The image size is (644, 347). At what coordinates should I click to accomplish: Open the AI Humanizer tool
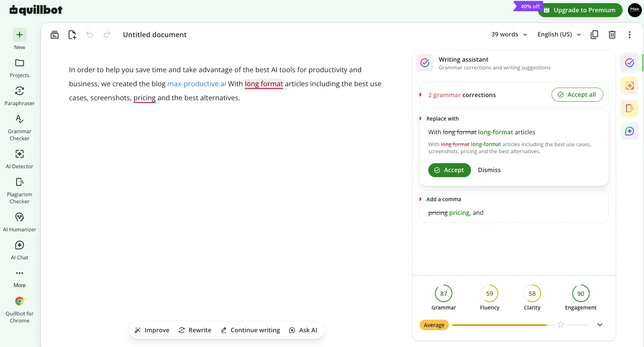pos(20,222)
